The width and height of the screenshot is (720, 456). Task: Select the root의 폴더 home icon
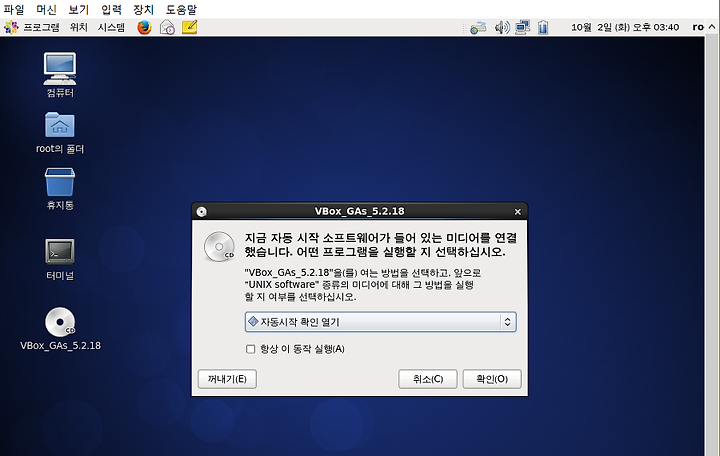(60, 133)
